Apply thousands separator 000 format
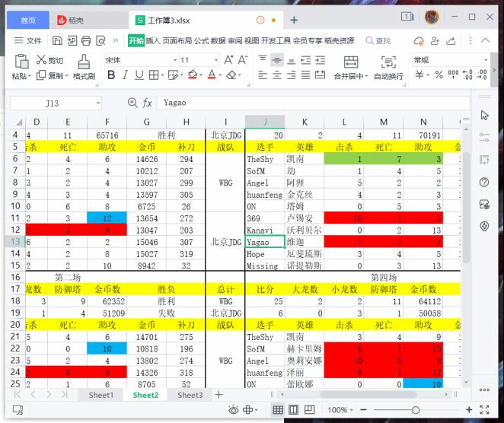 (453, 75)
